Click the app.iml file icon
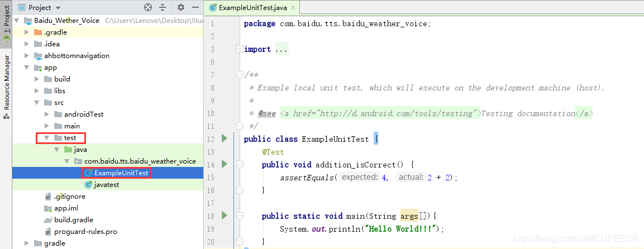The width and height of the screenshot is (644, 249). (48, 208)
